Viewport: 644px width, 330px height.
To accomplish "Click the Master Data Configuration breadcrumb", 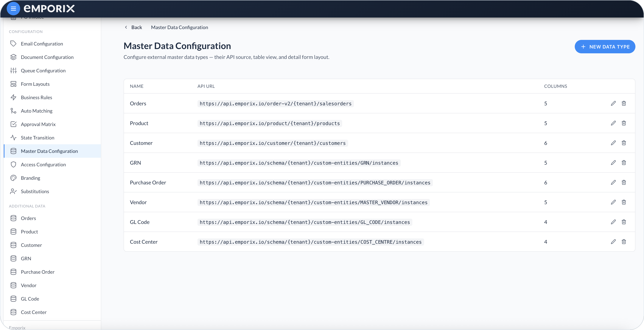I will (x=180, y=27).
